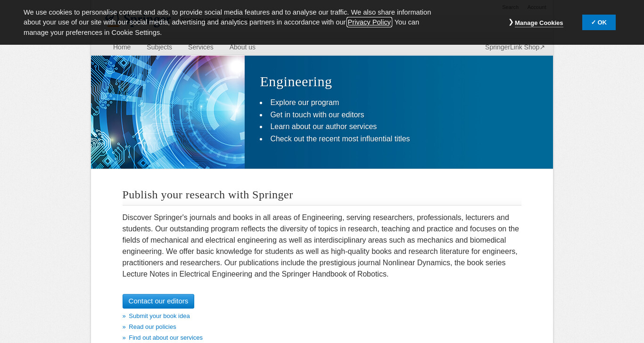The image size is (644, 343).
Task: Click the Contact our editors button
Action: click(x=158, y=301)
